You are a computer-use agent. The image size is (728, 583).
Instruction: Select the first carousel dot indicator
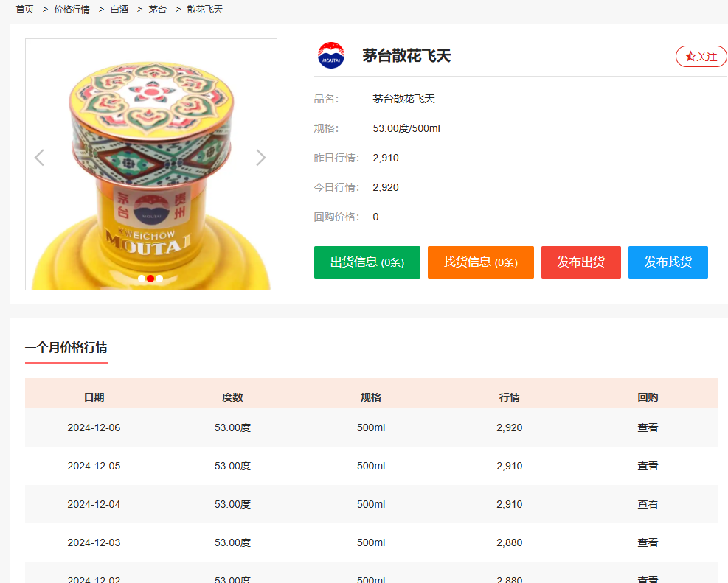(x=142, y=279)
